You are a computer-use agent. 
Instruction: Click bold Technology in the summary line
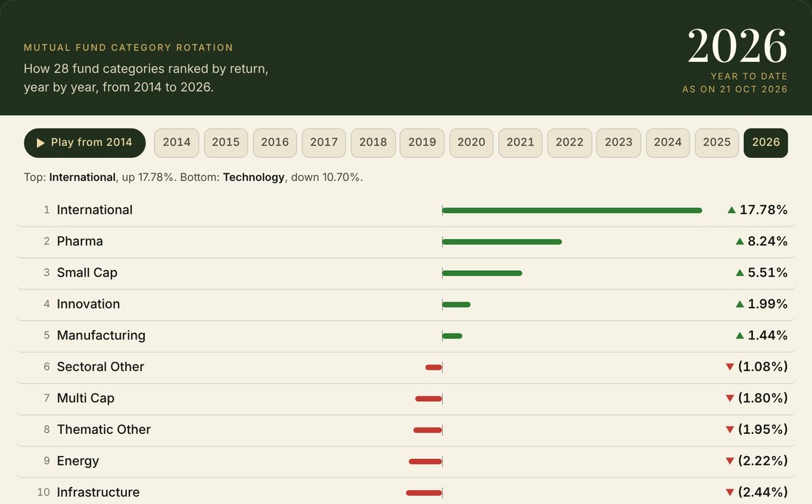tap(254, 178)
